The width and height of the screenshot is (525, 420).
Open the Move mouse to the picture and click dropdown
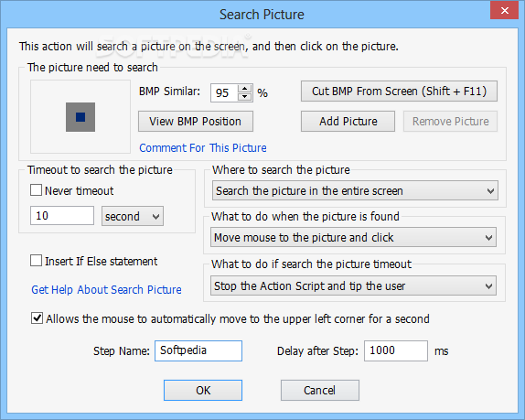point(354,238)
